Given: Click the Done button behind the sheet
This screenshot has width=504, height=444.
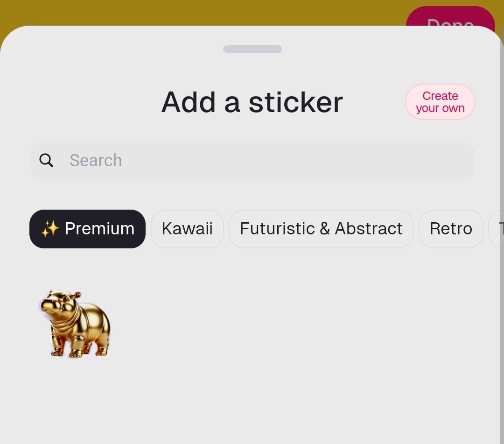Looking at the screenshot, I should (x=450, y=17).
